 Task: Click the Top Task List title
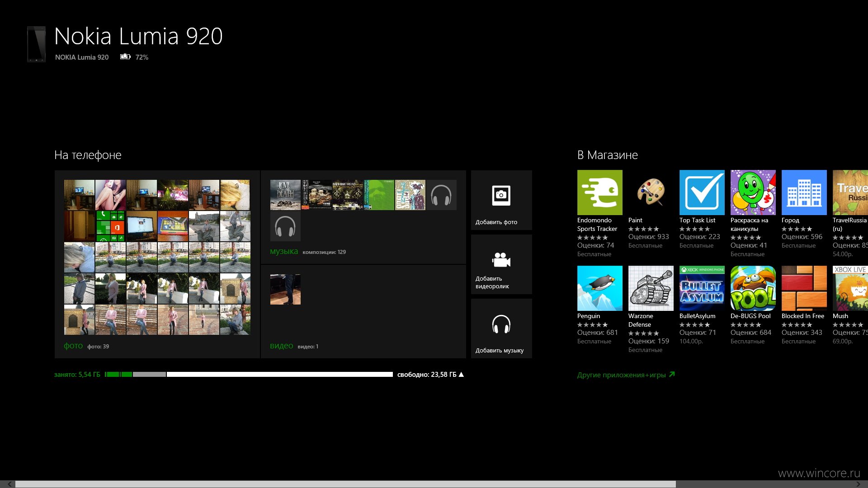(697, 220)
